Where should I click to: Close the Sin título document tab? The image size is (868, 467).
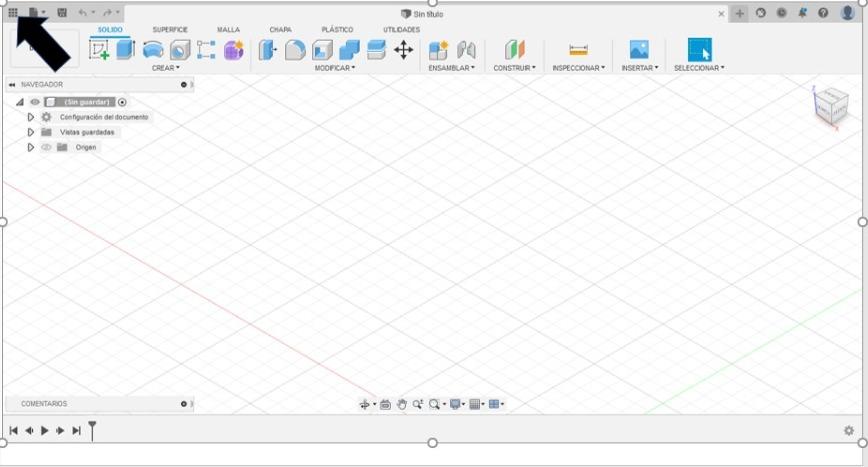pyautogui.click(x=721, y=14)
